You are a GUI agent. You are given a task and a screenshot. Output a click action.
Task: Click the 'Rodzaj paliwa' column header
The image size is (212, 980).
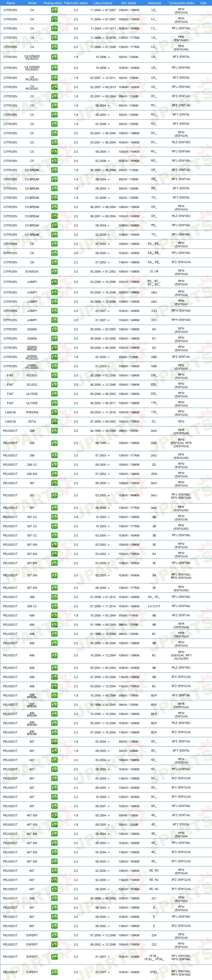[x=52, y=3]
